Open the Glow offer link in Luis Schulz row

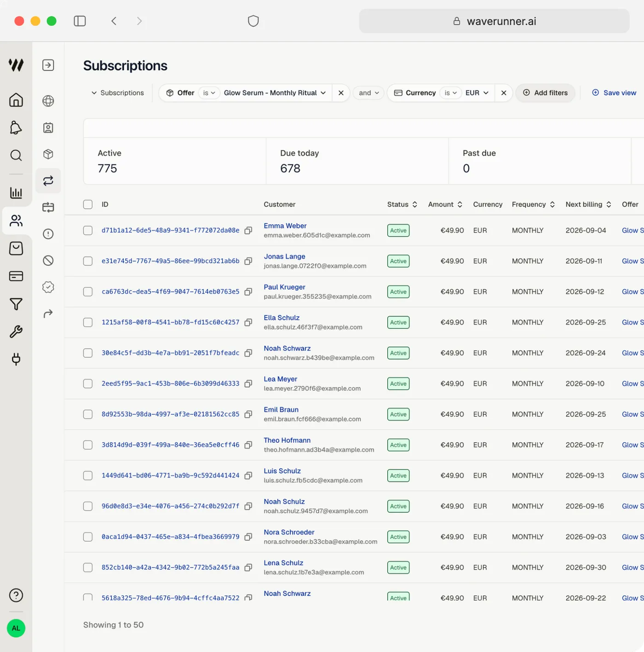(633, 475)
